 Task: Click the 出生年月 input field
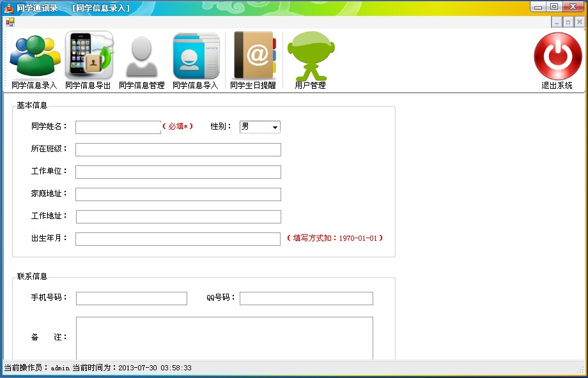point(178,239)
